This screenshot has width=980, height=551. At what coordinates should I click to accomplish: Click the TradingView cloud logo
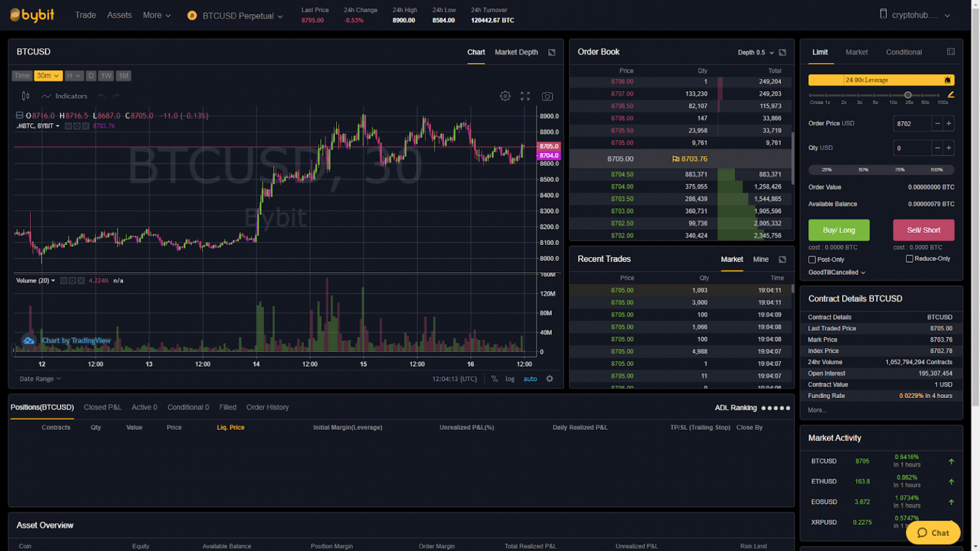[29, 341]
